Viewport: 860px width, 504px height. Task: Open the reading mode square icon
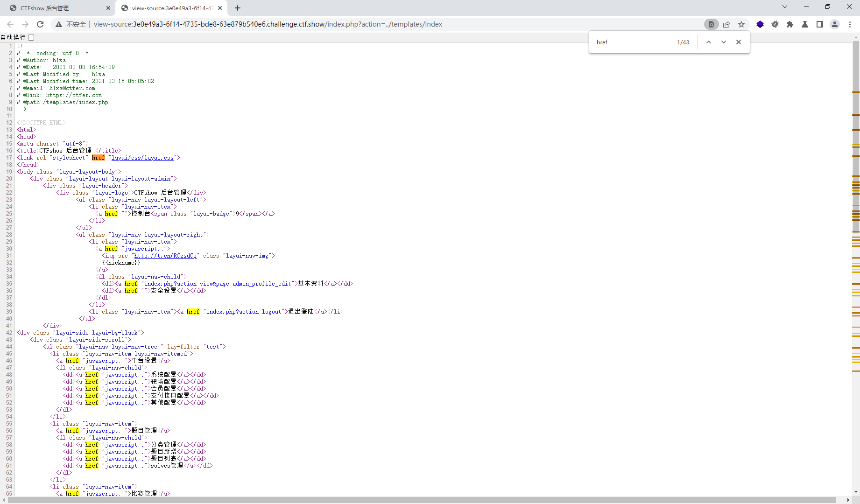[x=820, y=24]
